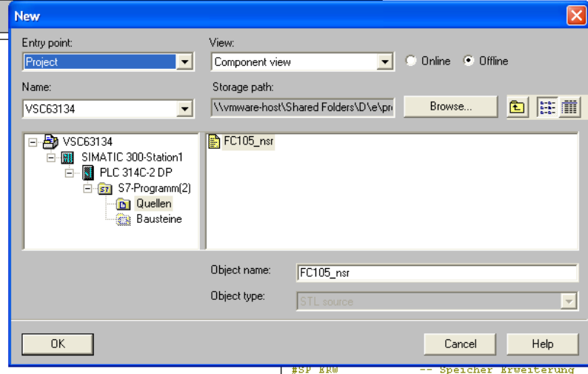
Task: Select the FC105_nsr source file icon
Action: pyautogui.click(x=215, y=141)
